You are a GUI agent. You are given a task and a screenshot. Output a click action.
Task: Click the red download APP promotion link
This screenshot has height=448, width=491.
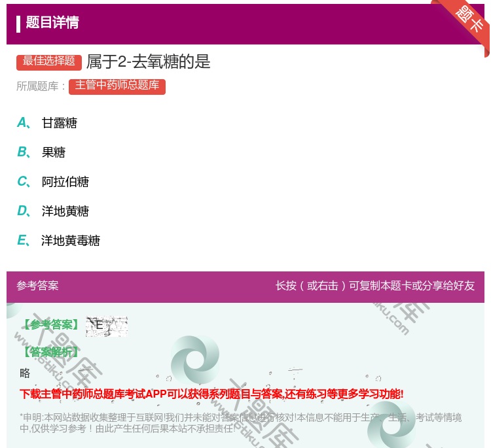coord(211,394)
